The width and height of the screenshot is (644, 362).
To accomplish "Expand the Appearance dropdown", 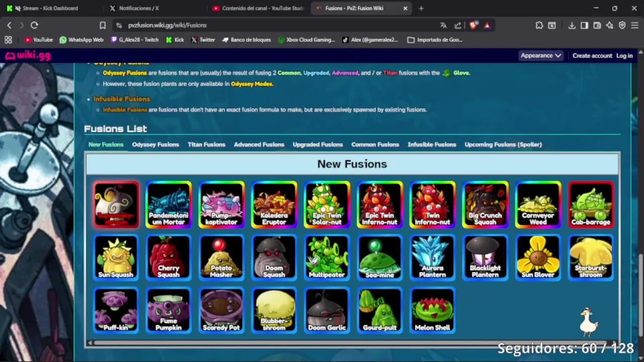I will 541,56.
